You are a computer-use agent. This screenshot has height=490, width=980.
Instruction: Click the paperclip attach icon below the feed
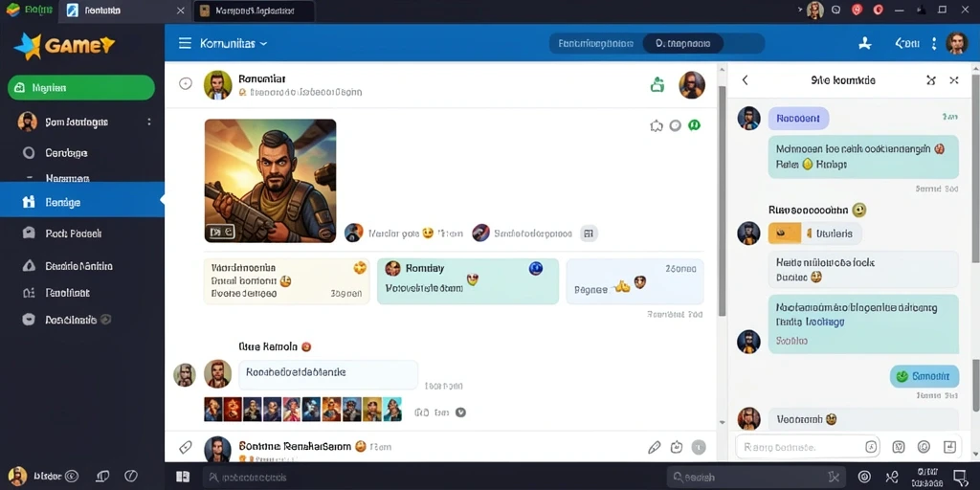click(x=185, y=447)
